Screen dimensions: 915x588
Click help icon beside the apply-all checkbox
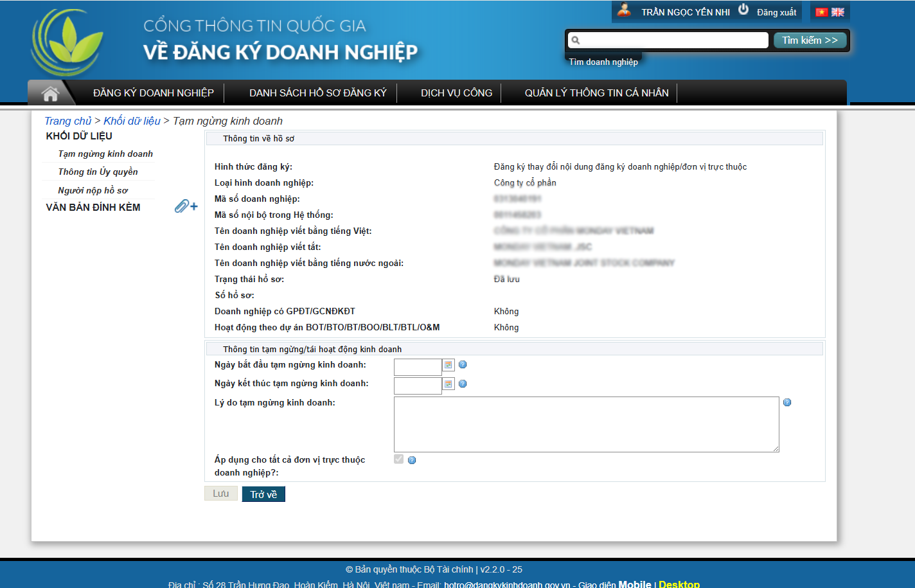412,460
